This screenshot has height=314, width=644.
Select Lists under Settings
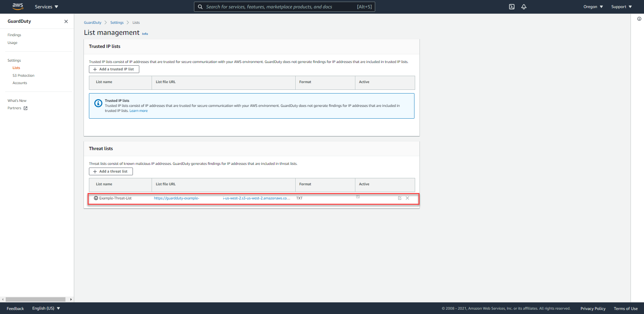click(x=16, y=68)
